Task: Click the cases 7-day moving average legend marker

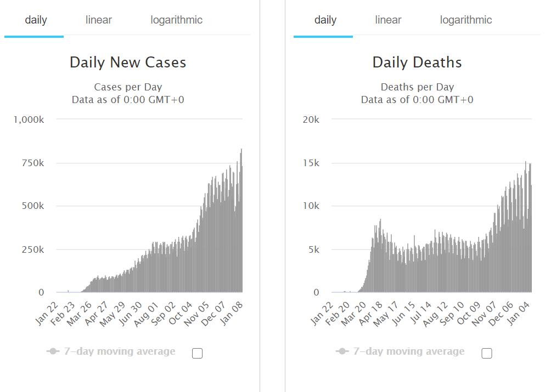Action: (53, 351)
